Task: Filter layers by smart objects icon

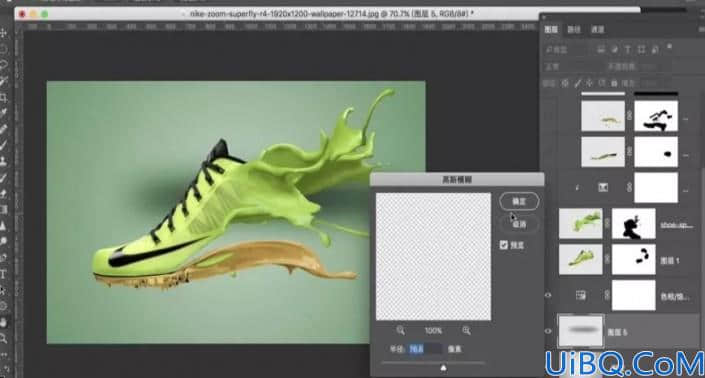Action: click(x=655, y=49)
